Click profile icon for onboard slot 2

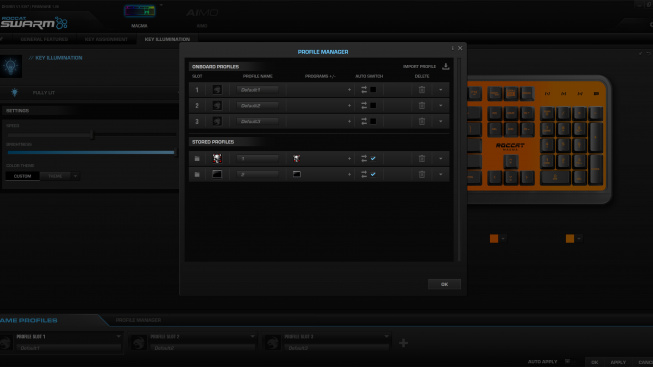217,105
